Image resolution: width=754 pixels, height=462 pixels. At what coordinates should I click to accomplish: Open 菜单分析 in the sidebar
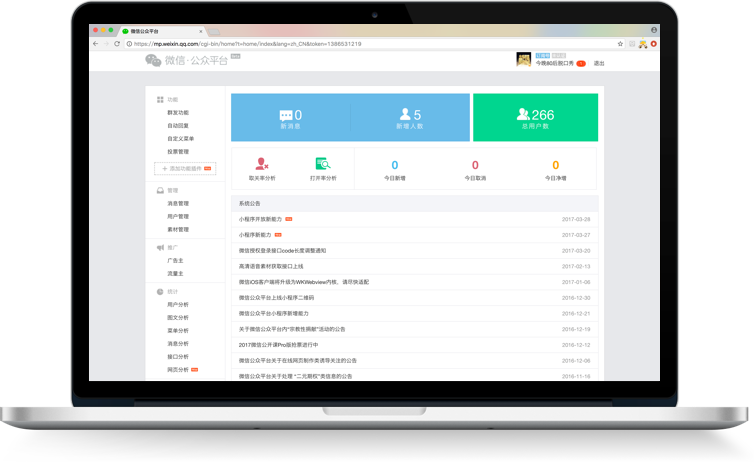tap(178, 331)
